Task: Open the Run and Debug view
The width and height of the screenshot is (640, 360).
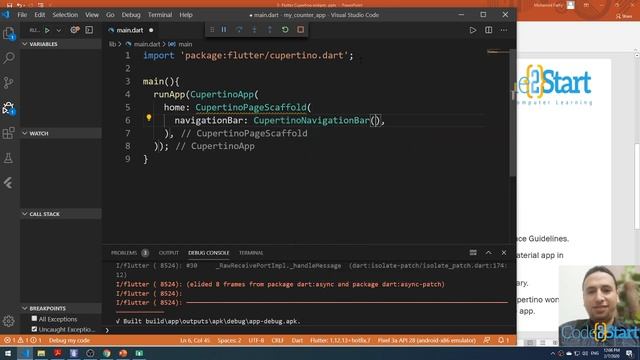Action: [x=9, y=108]
